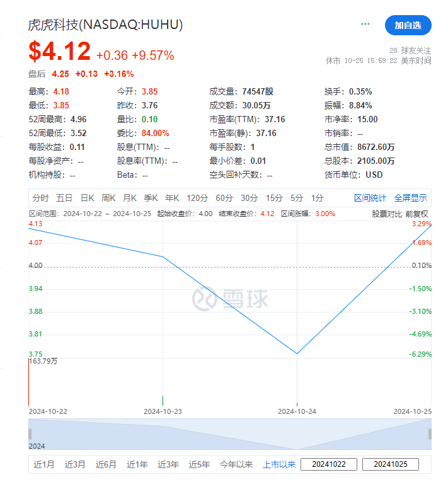Click the 市盈率(TTM) value 37.16
Image resolution: width=448 pixels, height=482 pixels.
275,119
